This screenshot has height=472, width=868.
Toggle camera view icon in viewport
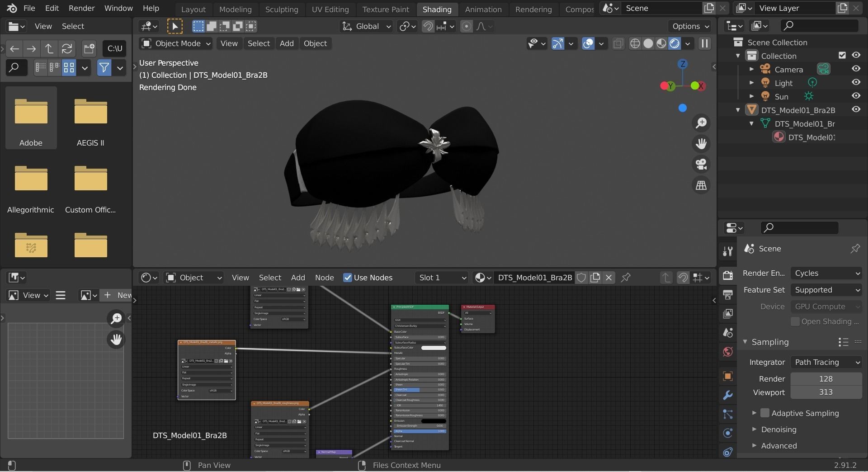(701, 165)
